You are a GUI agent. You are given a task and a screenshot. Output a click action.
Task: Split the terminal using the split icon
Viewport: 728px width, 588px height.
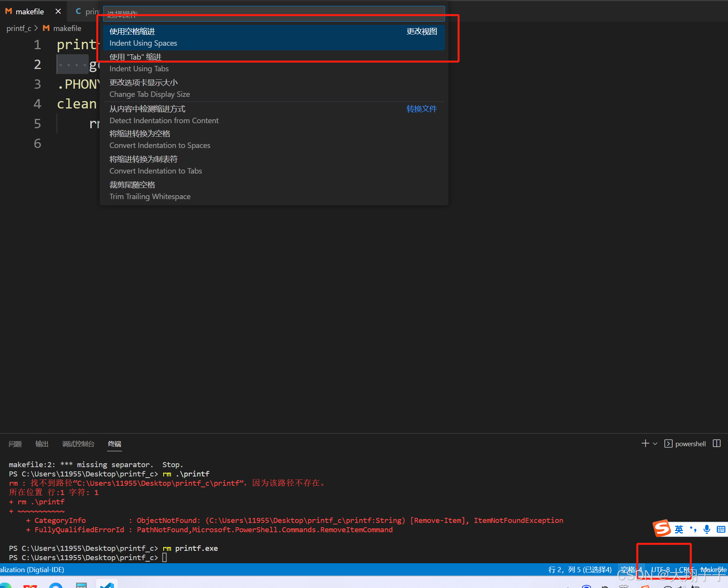pyautogui.click(x=716, y=444)
